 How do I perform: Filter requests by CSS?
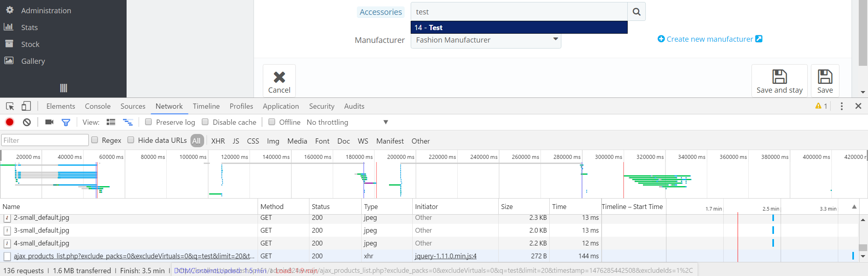coord(253,141)
